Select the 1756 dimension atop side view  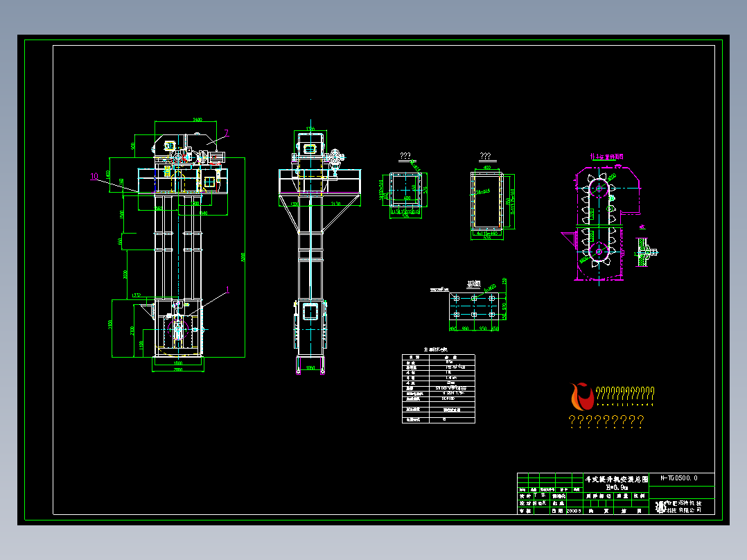(310, 129)
